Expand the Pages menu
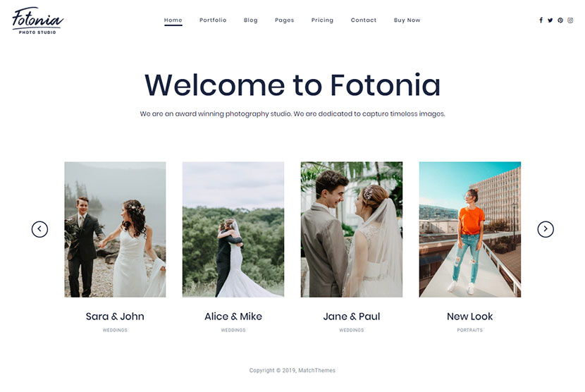The height and width of the screenshot is (392, 585). coord(285,20)
